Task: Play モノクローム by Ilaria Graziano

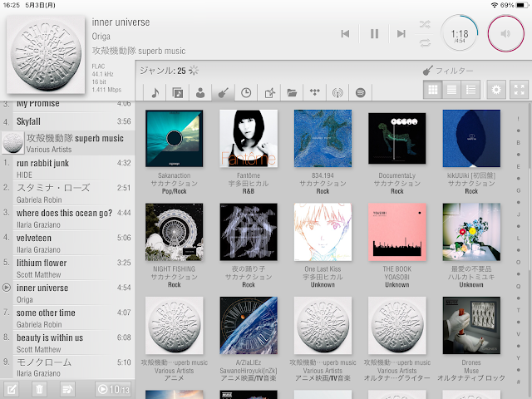Action: pos(67,367)
